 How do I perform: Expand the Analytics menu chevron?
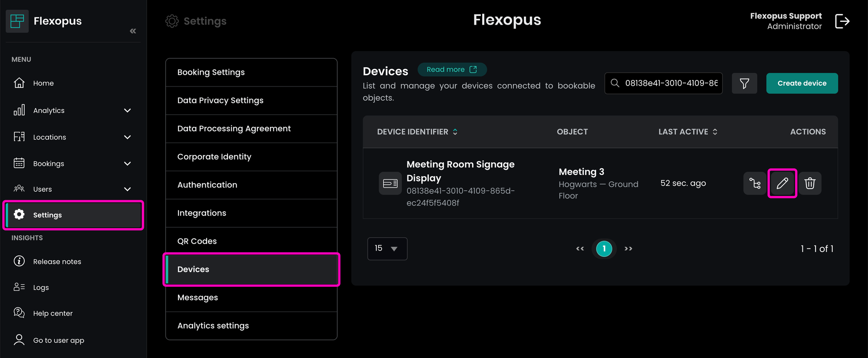pyautogui.click(x=127, y=110)
